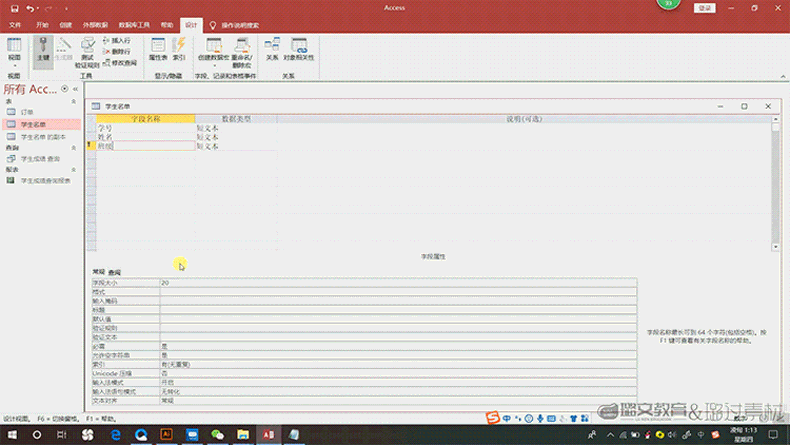Click the third field name input with key marker
This screenshot has width=790, height=445.
tap(146, 146)
